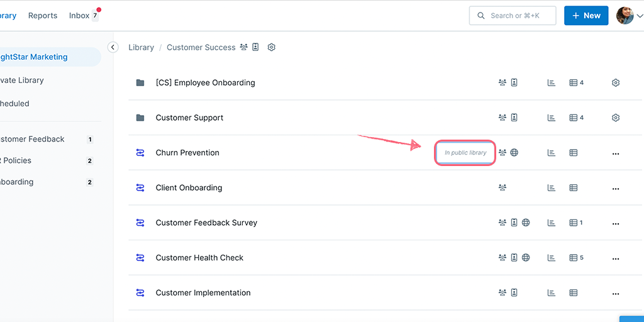
Task: Click the blue New button
Action: [x=586, y=16]
